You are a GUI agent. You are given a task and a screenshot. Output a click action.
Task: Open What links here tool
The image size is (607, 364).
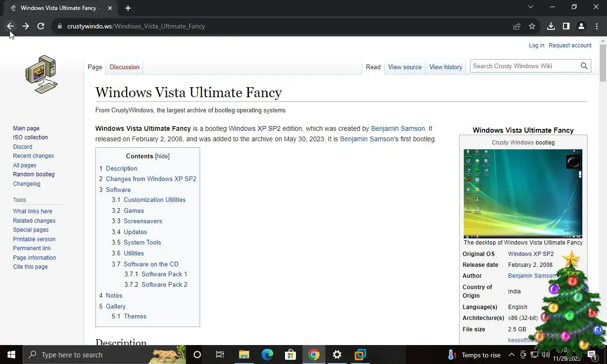tap(33, 211)
